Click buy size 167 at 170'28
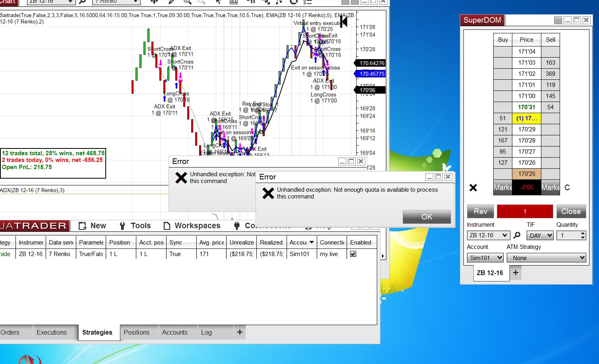The image size is (599, 364). click(503, 141)
